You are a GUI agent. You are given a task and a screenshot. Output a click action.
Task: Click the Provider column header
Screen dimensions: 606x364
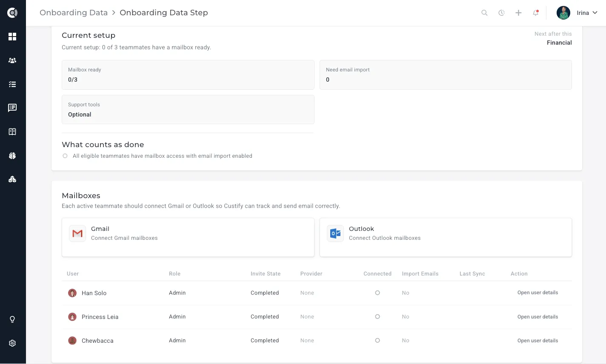pos(311,274)
